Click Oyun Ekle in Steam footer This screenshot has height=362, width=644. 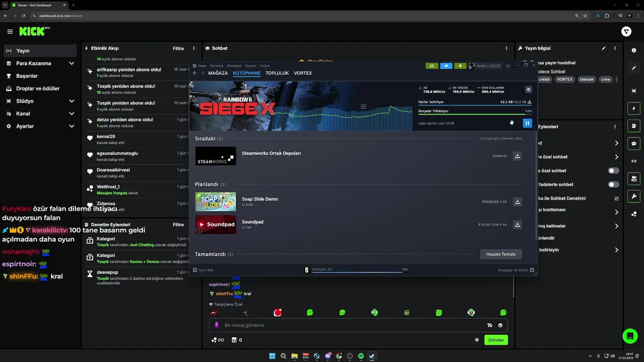(x=204, y=270)
